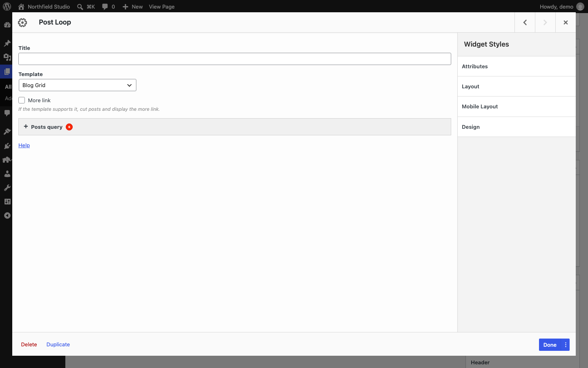Click the Done button
The image size is (588, 368).
(550, 345)
